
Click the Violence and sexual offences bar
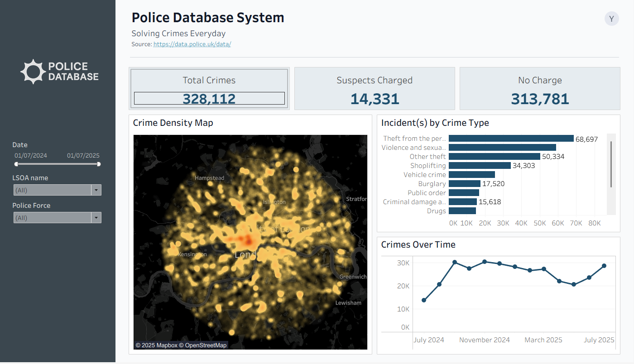click(x=502, y=148)
